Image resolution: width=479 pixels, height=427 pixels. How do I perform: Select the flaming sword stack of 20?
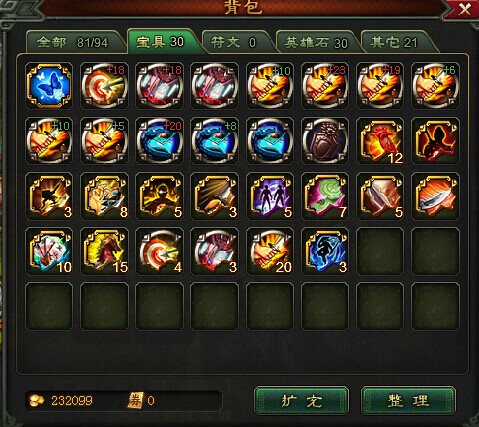tap(270, 251)
